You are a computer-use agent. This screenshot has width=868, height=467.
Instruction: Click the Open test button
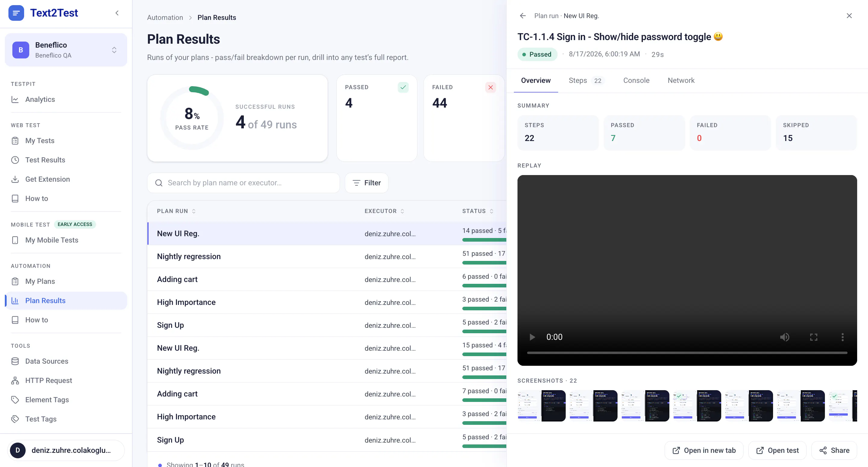coord(777,450)
